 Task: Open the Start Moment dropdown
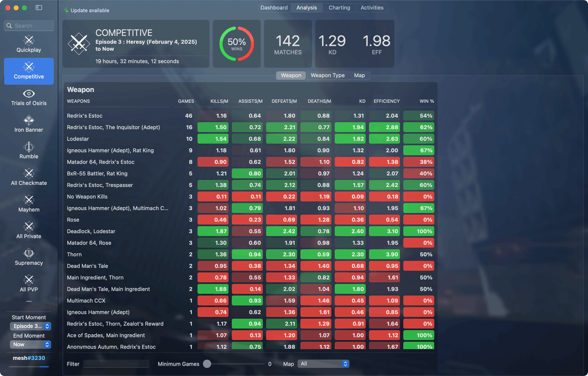(x=30, y=326)
